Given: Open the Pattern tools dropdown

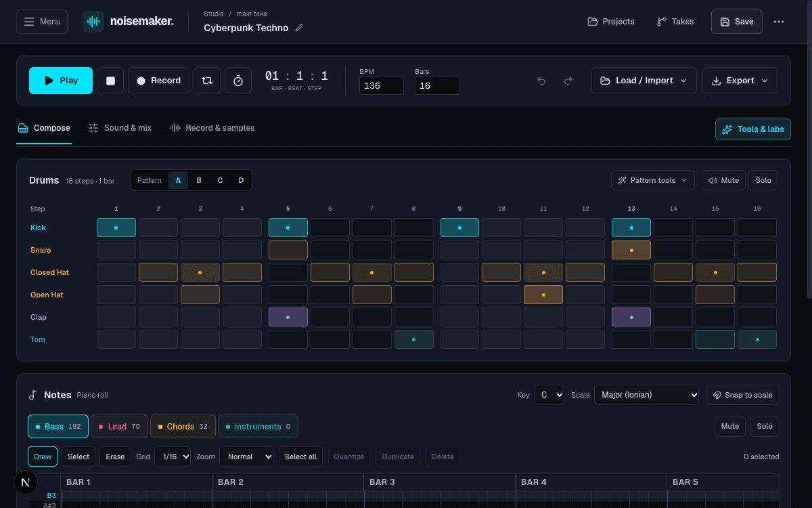Looking at the screenshot, I should pyautogui.click(x=653, y=180).
